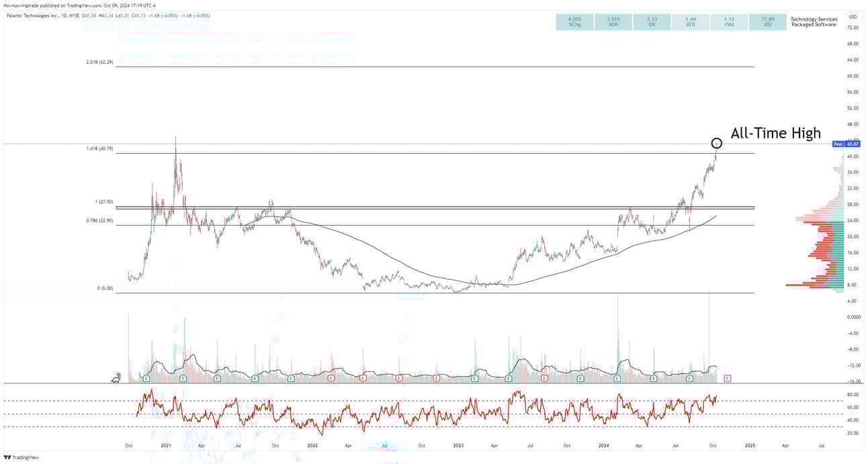The height and width of the screenshot is (464, 868).
Task: Select the 3.51% ADR stat cell
Action: (x=613, y=22)
